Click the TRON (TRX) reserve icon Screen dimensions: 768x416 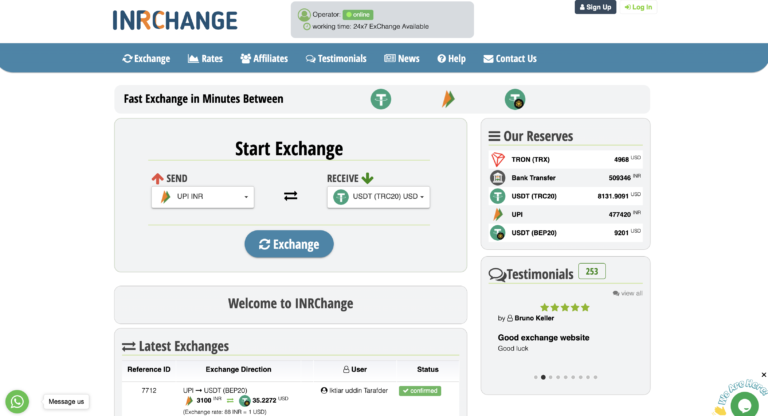[498, 159]
